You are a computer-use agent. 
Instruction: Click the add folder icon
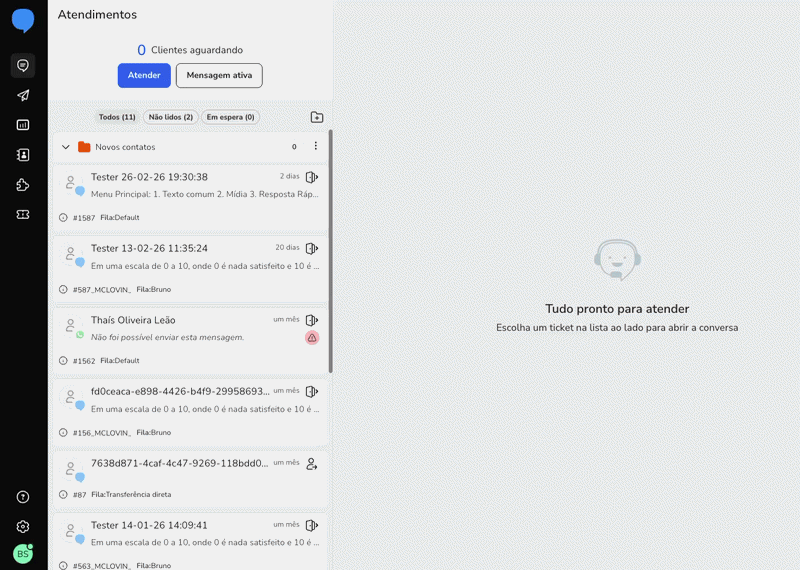317,117
